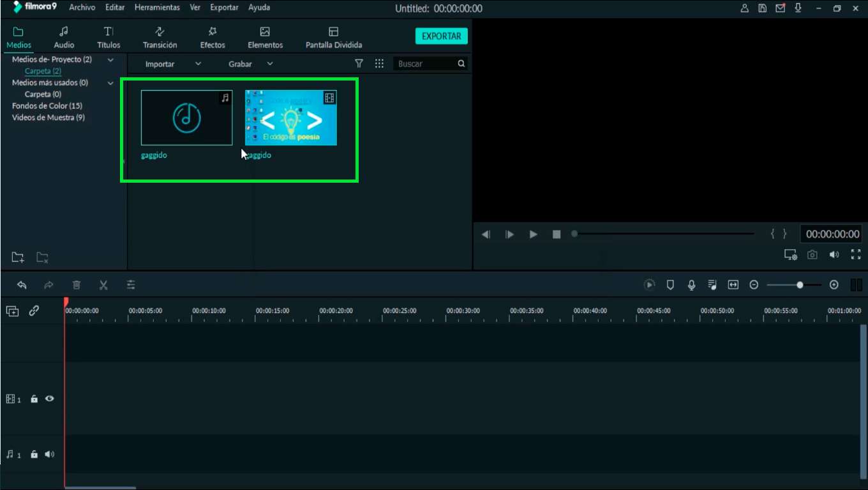Mute audio track 1 speaker icon
This screenshot has width=868, height=490.
(49, 455)
